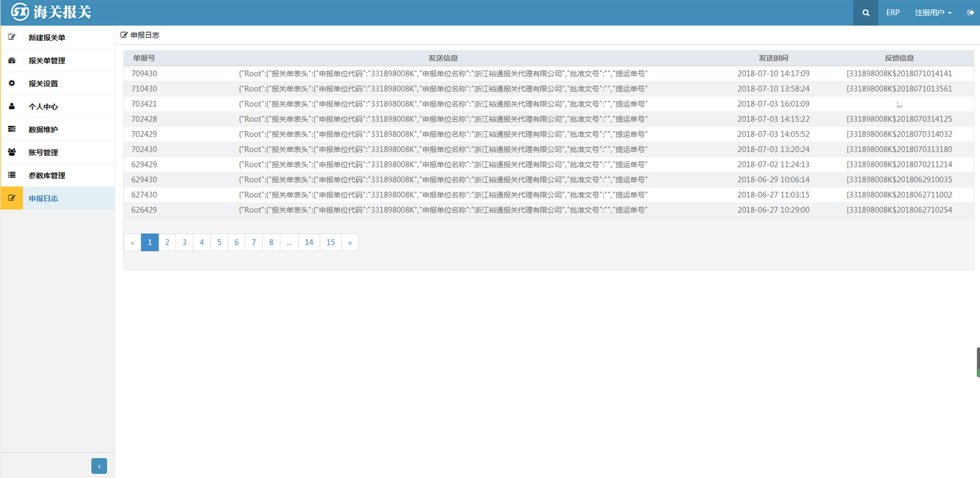This screenshot has height=478, width=980.
Task: Open 报关单管理 in the sidebar
Action: tap(58, 60)
